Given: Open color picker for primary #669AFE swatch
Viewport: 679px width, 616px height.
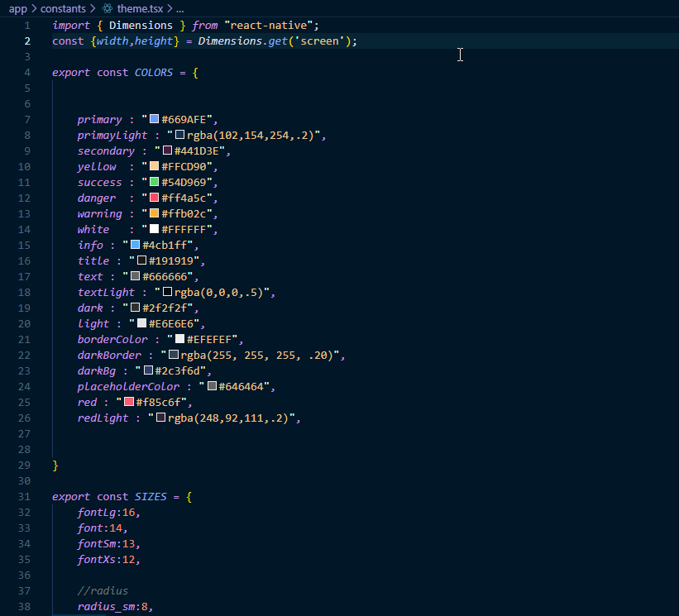Looking at the screenshot, I should pyautogui.click(x=154, y=120).
